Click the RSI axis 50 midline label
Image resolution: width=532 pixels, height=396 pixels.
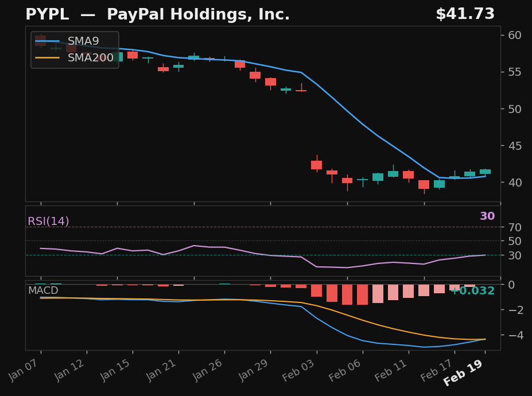coord(515,241)
